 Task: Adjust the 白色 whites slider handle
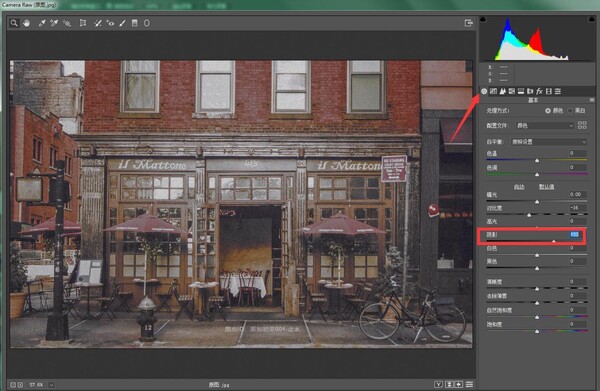[x=537, y=255]
